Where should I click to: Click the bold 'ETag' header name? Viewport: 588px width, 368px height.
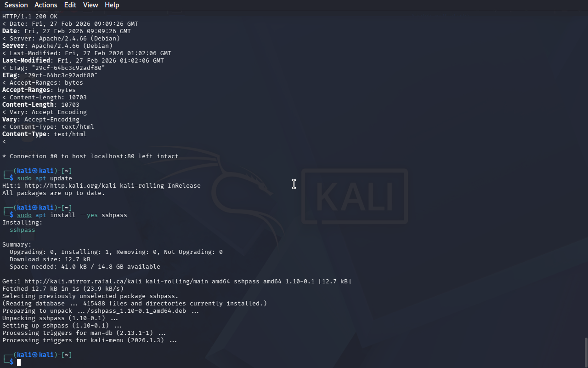point(10,75)
